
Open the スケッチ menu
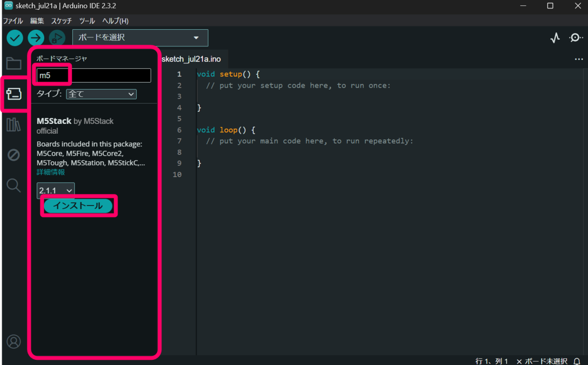[x=61, y=21]
